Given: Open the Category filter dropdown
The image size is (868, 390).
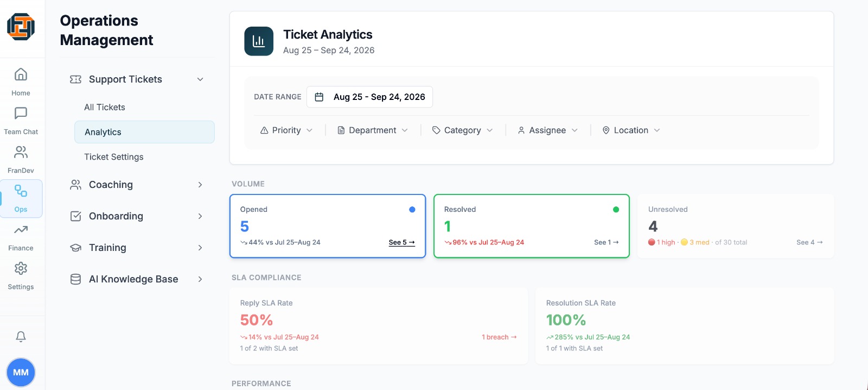Looking at the screenshot, I should click(463, 130).
